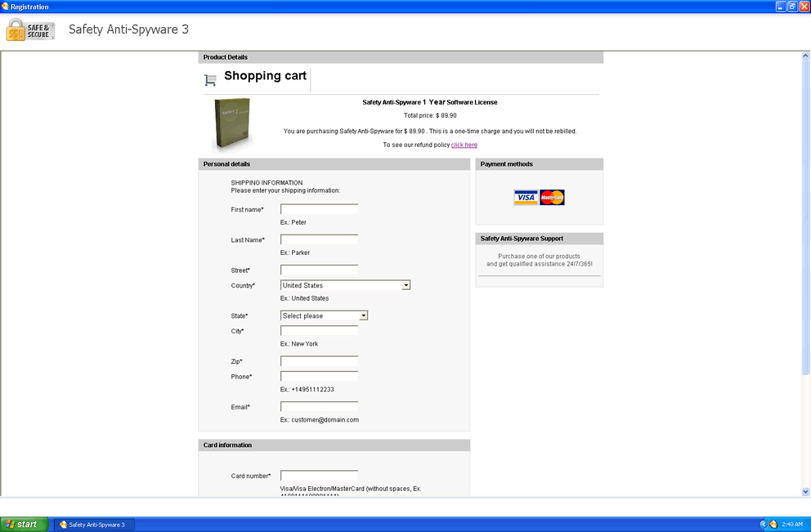This screenshot has height=532, width=811.
Task: Click the Phone number input field
Action: tap(319, 377)
